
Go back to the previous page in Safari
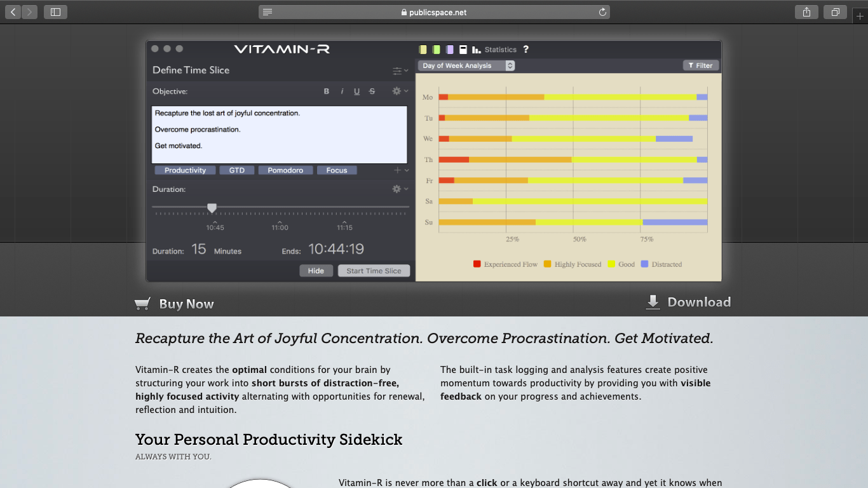point(13,12)
